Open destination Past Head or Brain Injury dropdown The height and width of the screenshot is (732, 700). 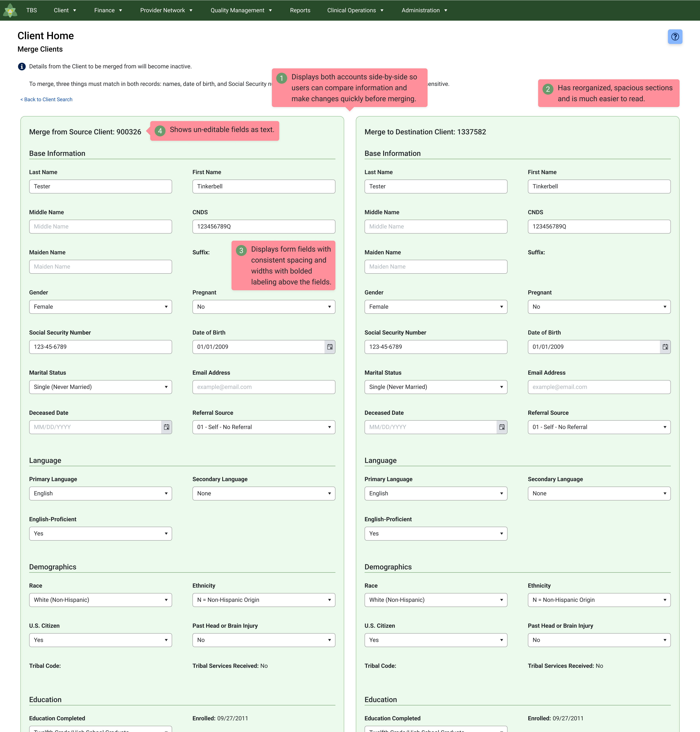(x=599, y=640)
